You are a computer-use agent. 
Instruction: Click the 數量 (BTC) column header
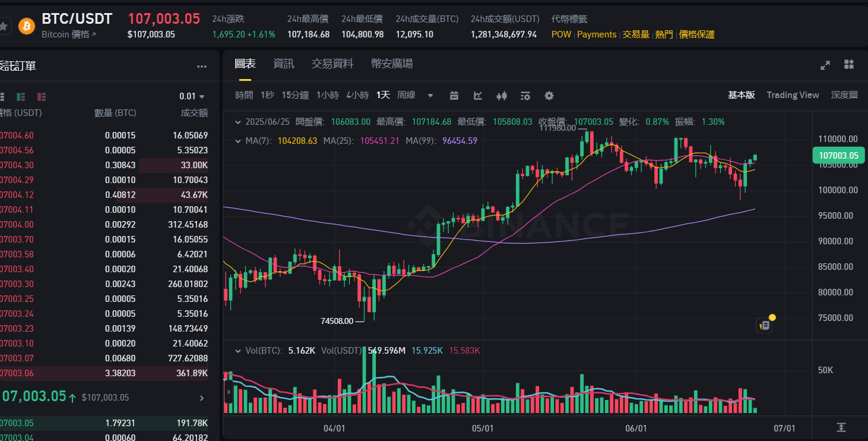click(x=115, y=113)
